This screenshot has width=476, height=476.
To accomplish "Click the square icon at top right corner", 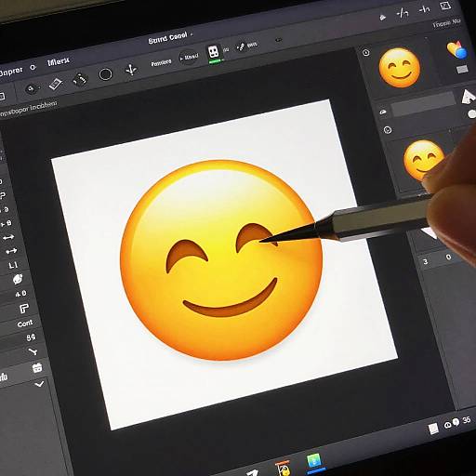I will point(445,6).
